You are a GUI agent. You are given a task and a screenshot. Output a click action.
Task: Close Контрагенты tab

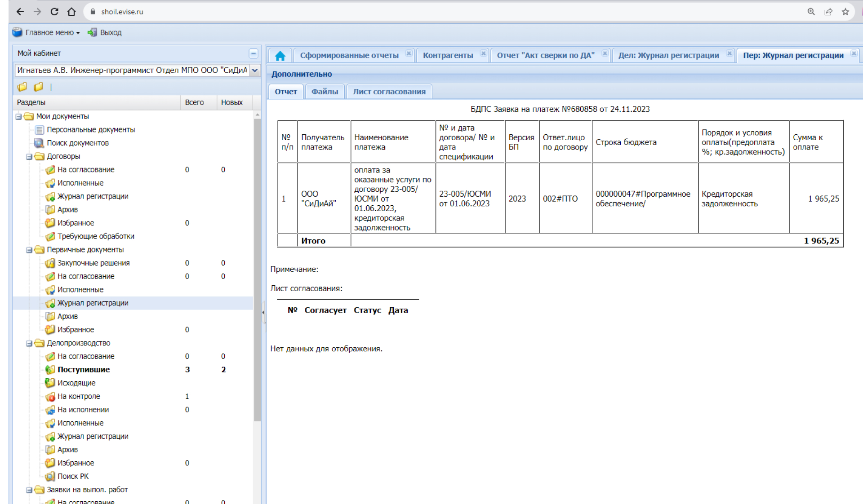[483, 53]
